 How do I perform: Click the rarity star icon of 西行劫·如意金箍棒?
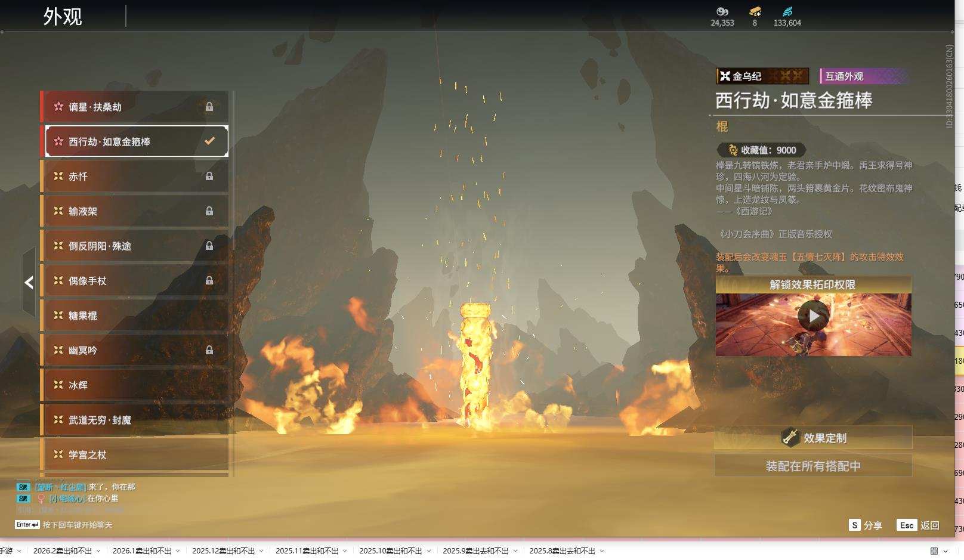tap(58, 141)
